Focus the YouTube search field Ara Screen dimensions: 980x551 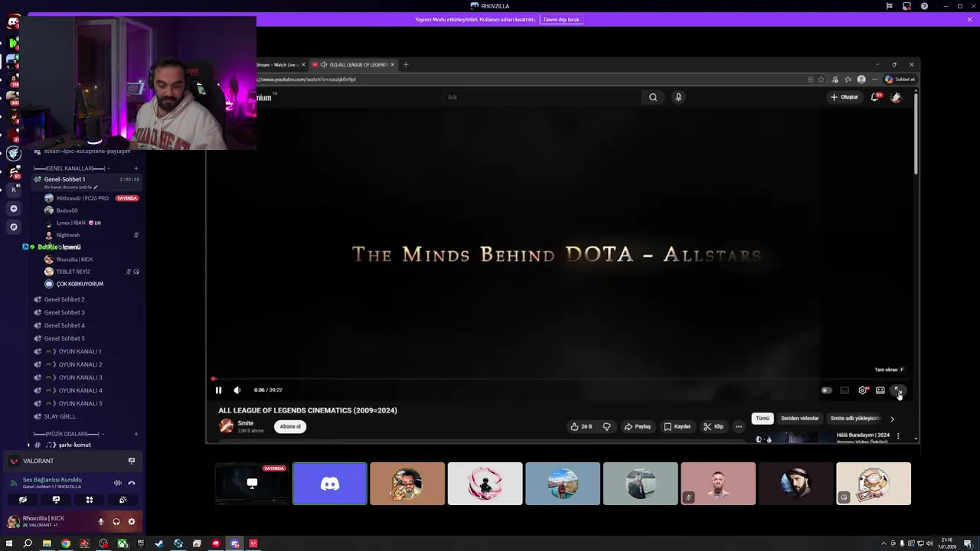(x=541, y=97)
